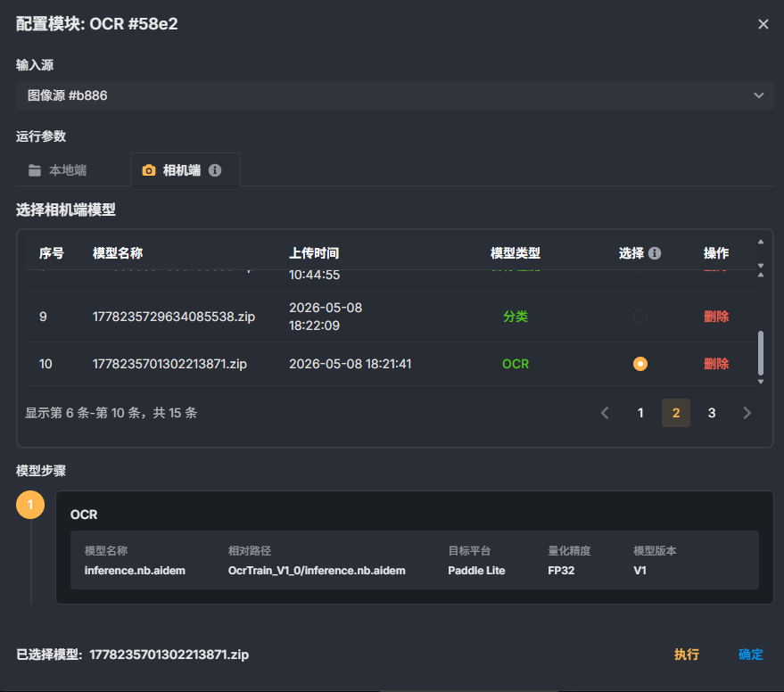Click the 模型名称 column header

point(118,253)
